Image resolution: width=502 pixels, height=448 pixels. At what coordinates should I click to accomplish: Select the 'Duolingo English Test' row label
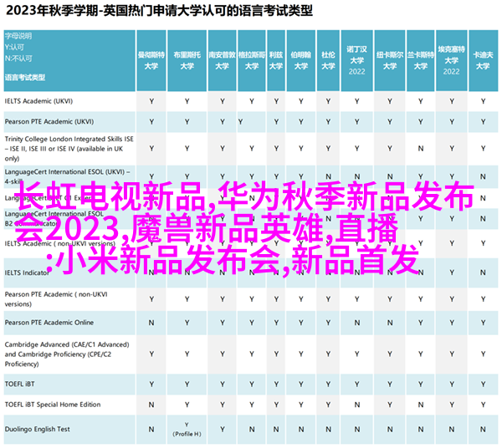[x=37, y=429]
